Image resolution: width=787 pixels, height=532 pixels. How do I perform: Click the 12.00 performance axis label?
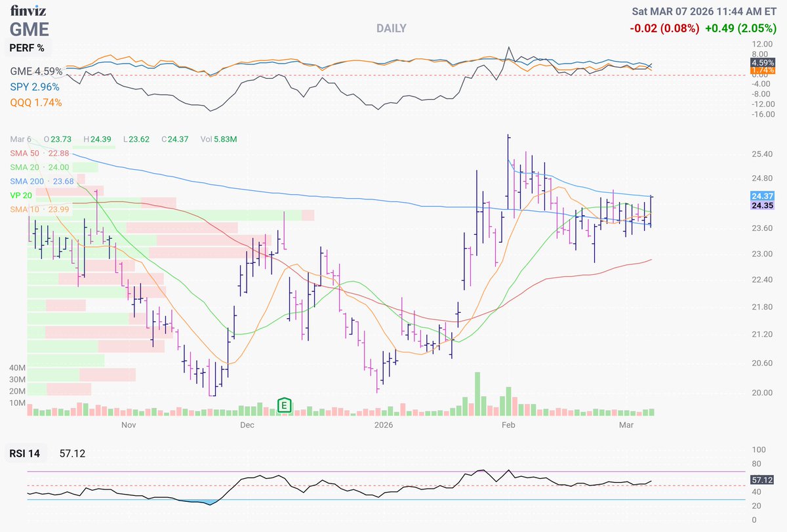pos(761,45)
